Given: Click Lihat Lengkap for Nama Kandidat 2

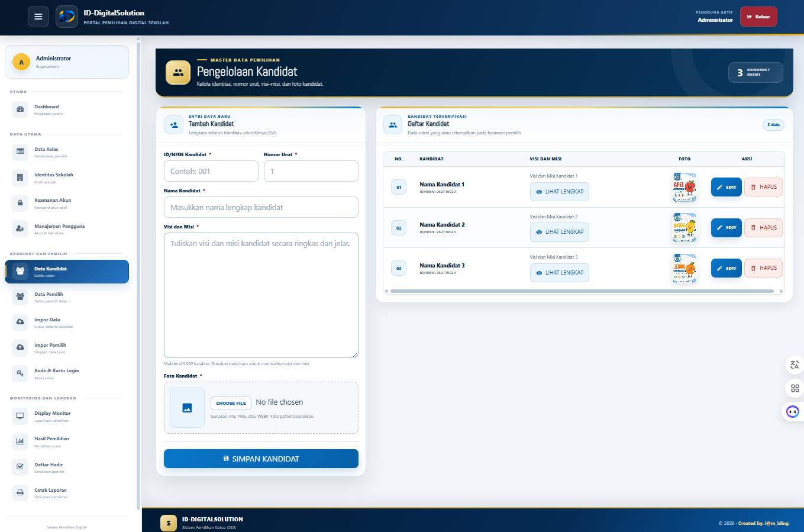Looking at the screenshot, I should pyautogui.click(x=560, y=232).
